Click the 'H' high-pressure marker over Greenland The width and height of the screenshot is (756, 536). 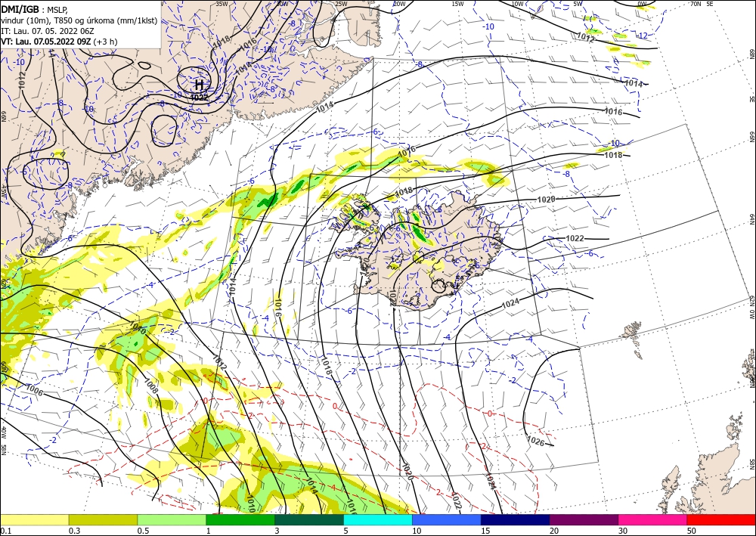coord(199,85)
